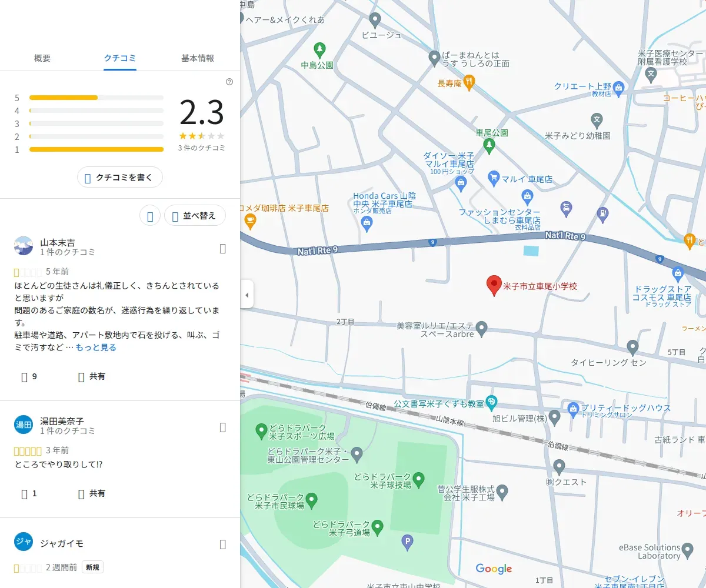Select 長寿庵 restaurant marker
The width and height of the screenshot is (706, 588).
pyautogui.click(x=469, y=82)
